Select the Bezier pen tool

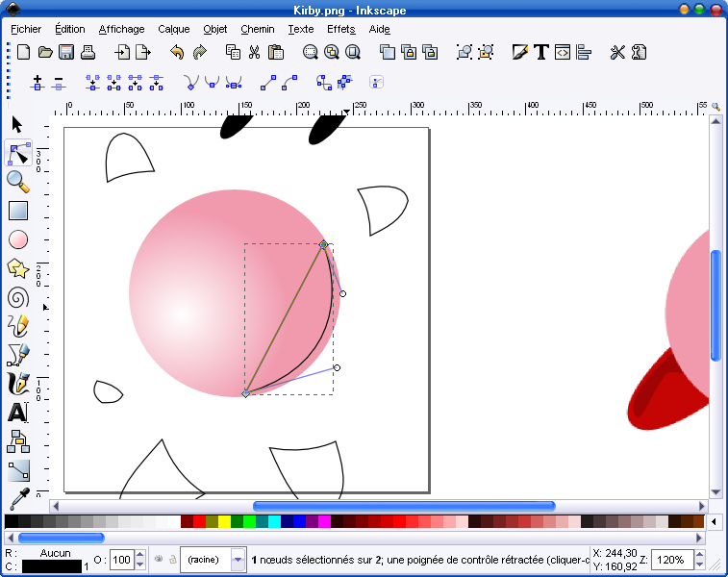pyautogui.click(x=18, y=355)
